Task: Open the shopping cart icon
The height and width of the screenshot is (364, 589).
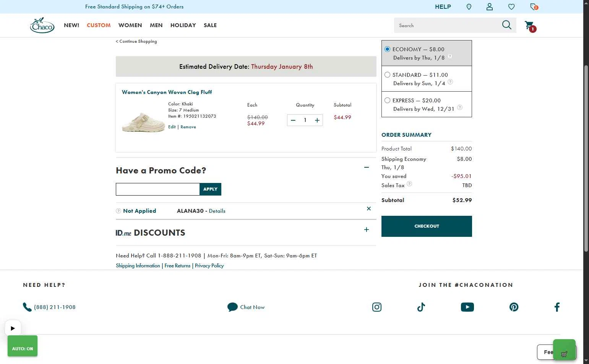Action: (x=530, y=26)
